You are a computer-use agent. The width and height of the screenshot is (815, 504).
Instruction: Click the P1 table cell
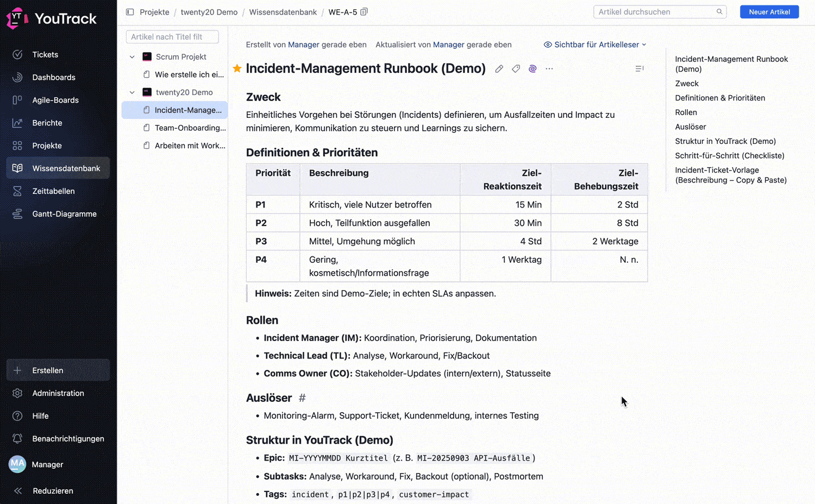click(x=273, y=205)
